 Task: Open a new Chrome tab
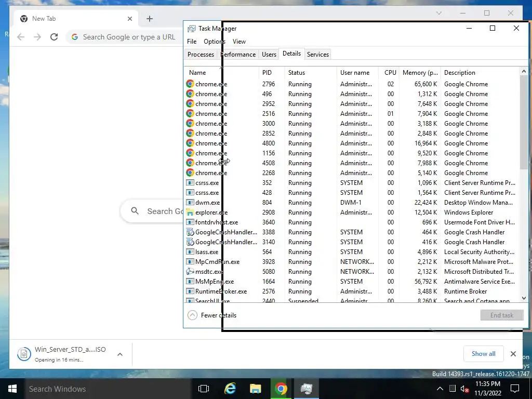click(150, 19)
